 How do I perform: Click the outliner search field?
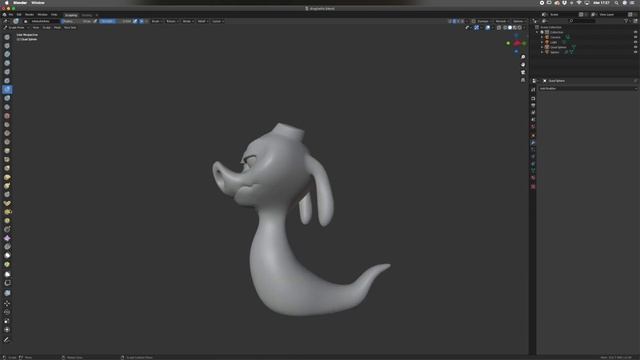point(583,21)
